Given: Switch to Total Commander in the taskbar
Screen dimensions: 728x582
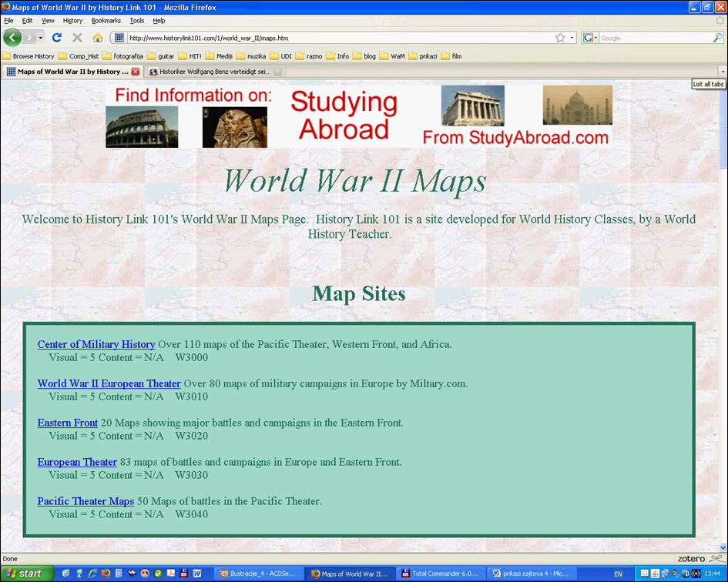Looking at the screenshot, I should point(441,574).
